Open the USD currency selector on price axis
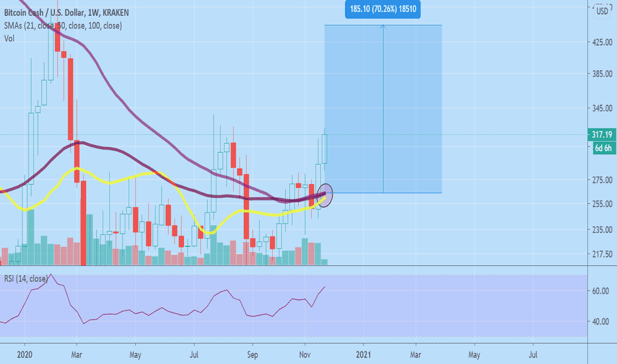Screen dimensions: 617x364 tap(602, 11)
